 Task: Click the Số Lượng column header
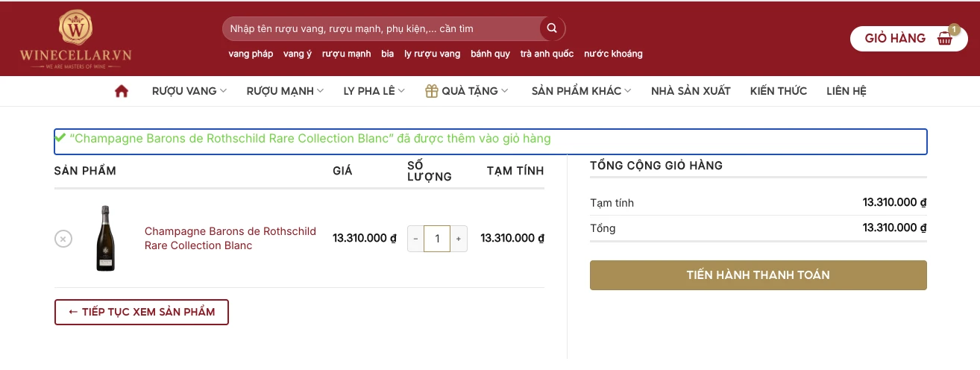coord(430,171)
